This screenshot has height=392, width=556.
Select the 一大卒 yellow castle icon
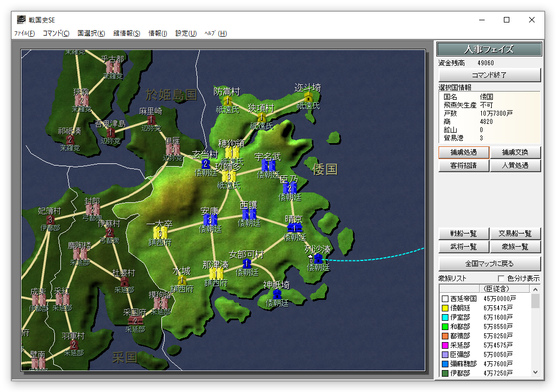[160, 232]
